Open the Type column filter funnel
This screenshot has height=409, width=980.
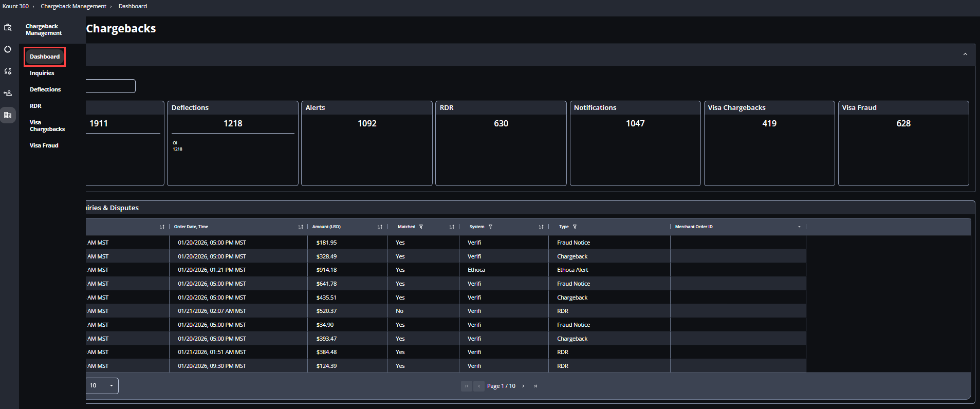[575, 227]
